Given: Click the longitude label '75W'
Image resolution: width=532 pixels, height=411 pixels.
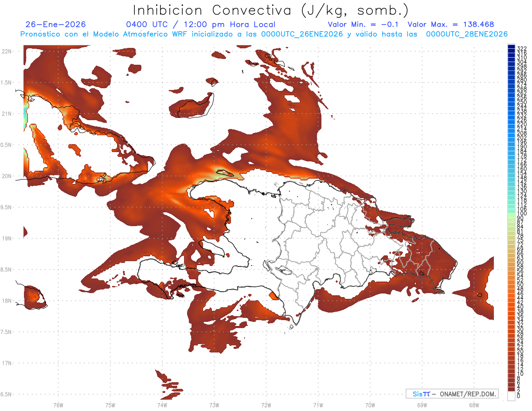Looking at the screenshot, I should point(110,405).
